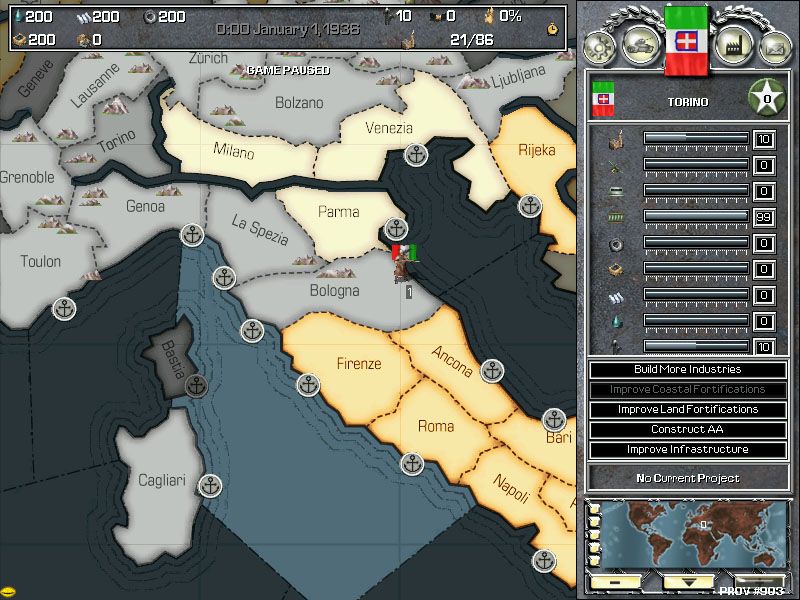Viewport: 800px width, 600px height.
Task: Click the large Italian flag banner
Action: click(686, 42)
